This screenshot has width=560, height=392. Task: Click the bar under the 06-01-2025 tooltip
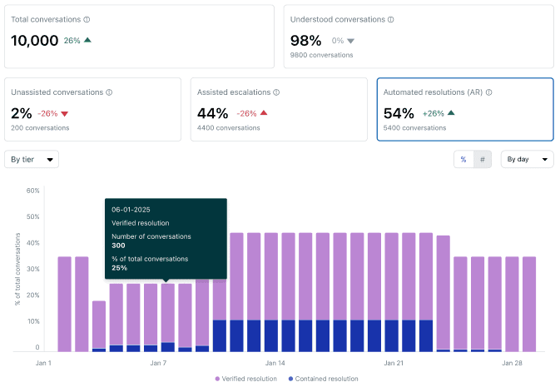click(168, 318)
